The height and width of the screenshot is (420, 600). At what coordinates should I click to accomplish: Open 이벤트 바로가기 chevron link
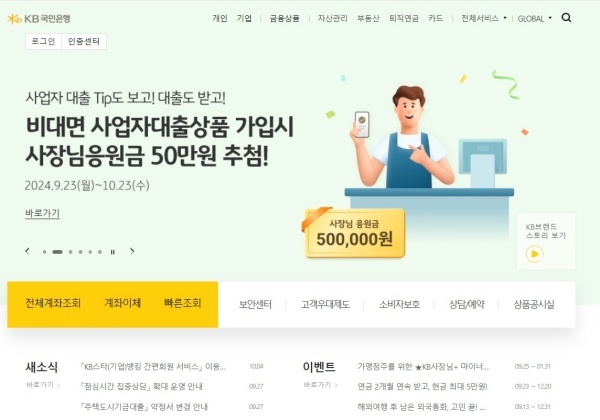[320, 385]
